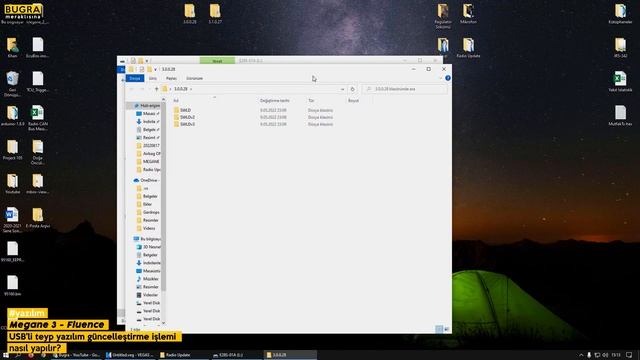
Task: Click the new folder icon in the title bar toolbar
Action: [x=149, y=69]
